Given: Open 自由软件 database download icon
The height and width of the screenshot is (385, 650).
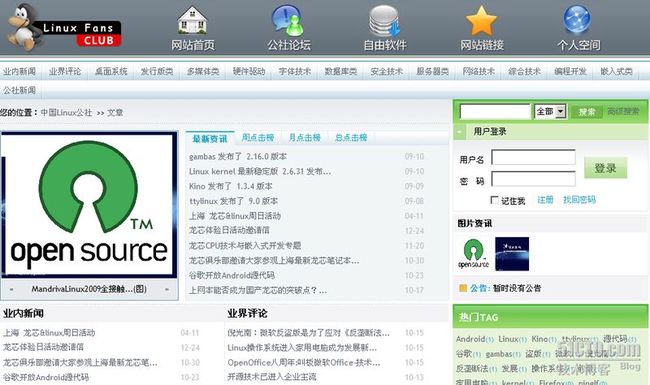Looking at the screenshot, I should pyautogui.click(x=384, y=20).
